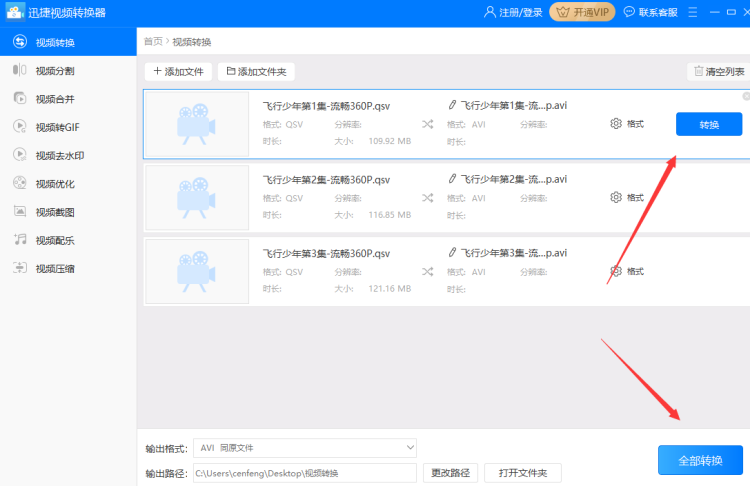Remove 第1集 with the row close icon
Image resolution: width=750 pixels, height=486 pixels.
coord(746,96)
